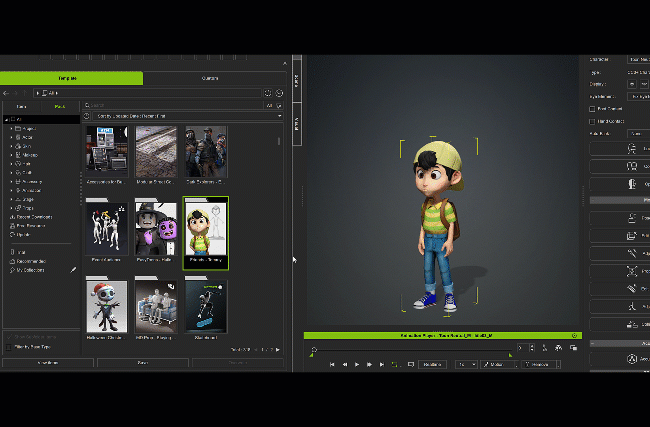Toggle the Foot Contact checkbox

(x=592, y=108)
